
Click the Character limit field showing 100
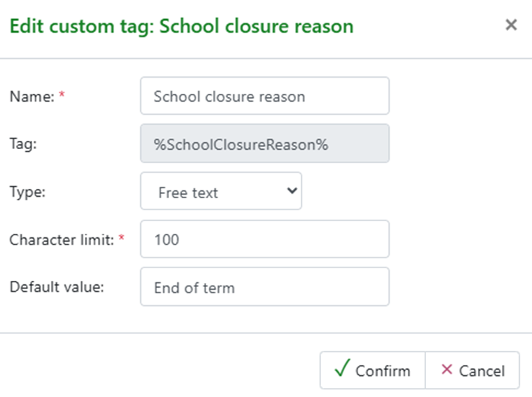[264, 239]
